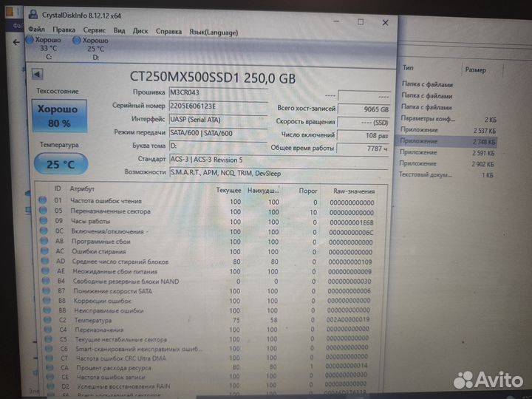
Task: Click status circle of attribute C2 Температура
Action: (48, 320)
